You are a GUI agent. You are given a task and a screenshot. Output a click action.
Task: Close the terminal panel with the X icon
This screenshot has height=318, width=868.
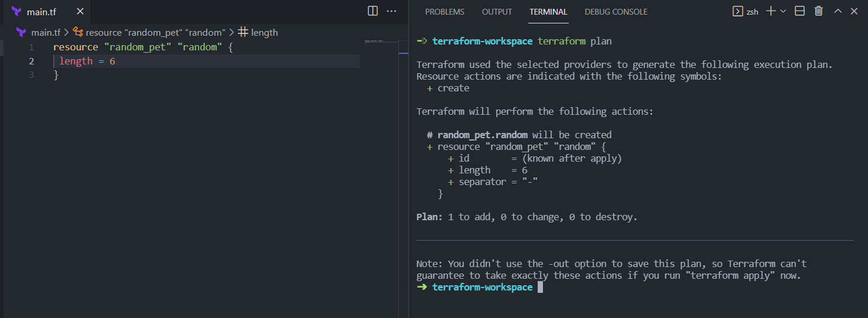pos(853,11)
